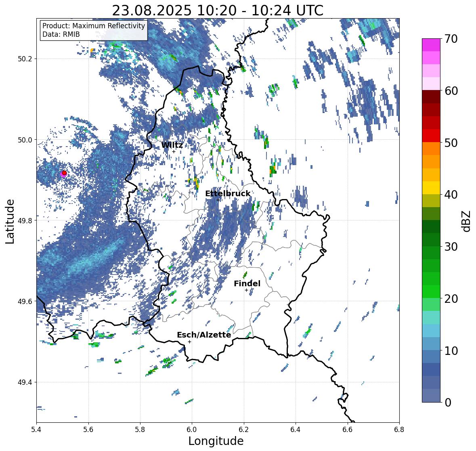Click the dBZ colorbar axis title
The height and width of the screenshot is (451, 476).
click(x=467, y=221)
